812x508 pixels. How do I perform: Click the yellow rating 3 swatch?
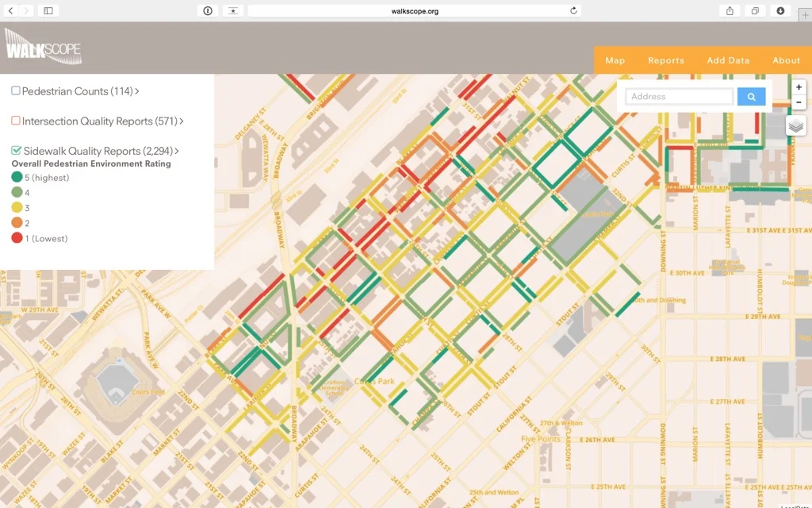[x=17, y=207]
